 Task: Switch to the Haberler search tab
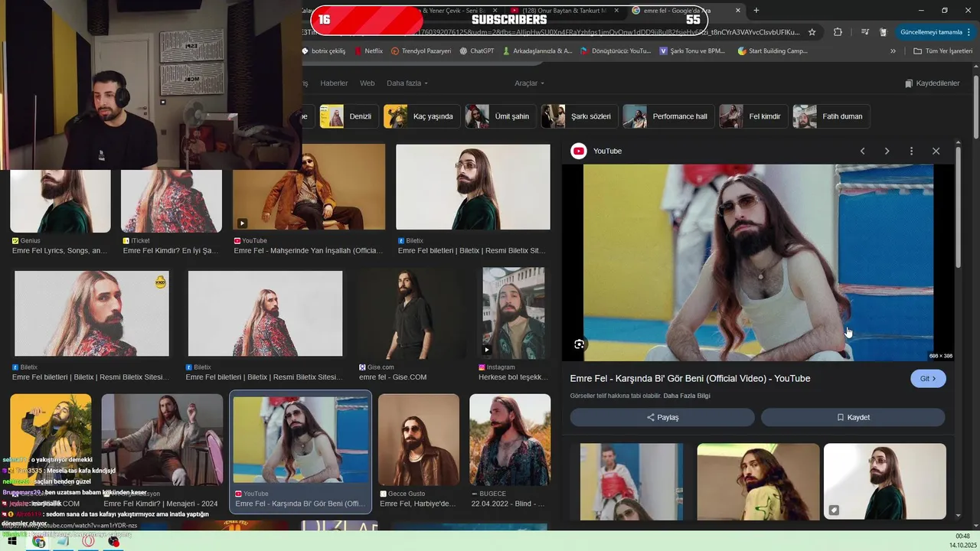point(334,83)
